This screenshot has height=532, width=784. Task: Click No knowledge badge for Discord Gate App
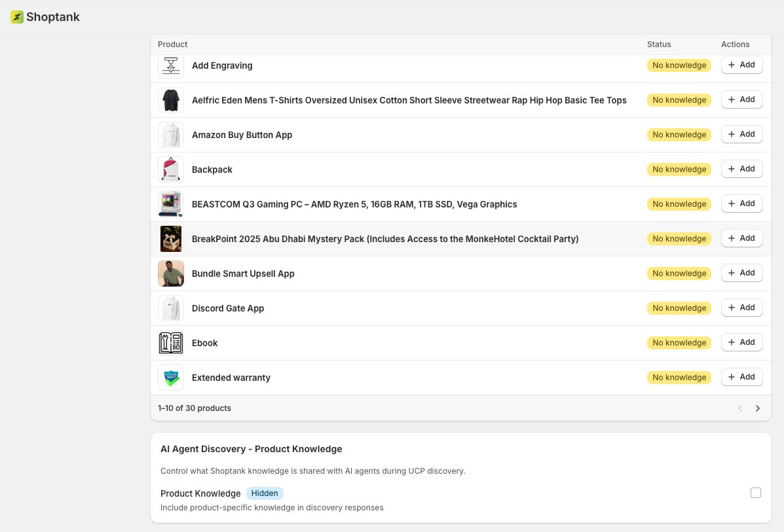coord(679,308)
